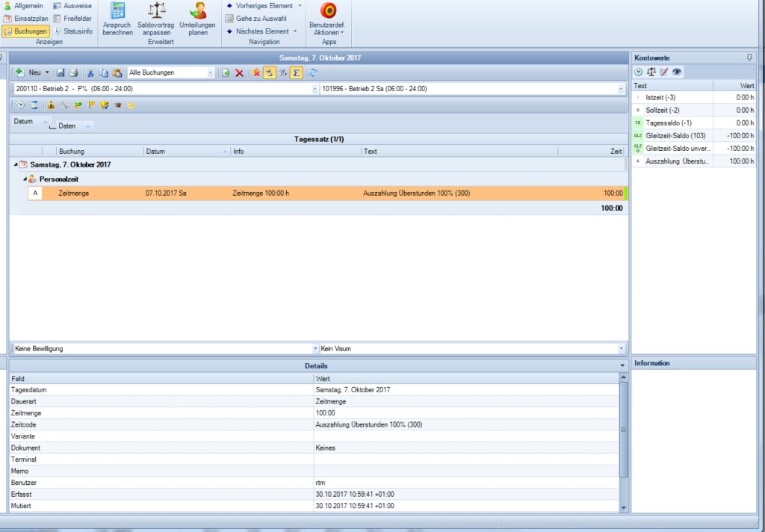Open the Freifelder view

click(72, 19)
